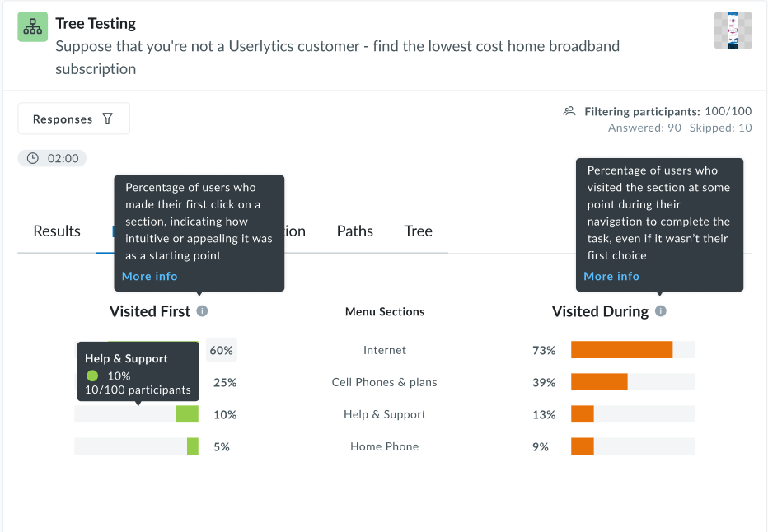Image resolution: width=768 pixels, height=532 pixels.
Task: Click the green tree-testing icon in the header
Action: click(x=32, y=26)
